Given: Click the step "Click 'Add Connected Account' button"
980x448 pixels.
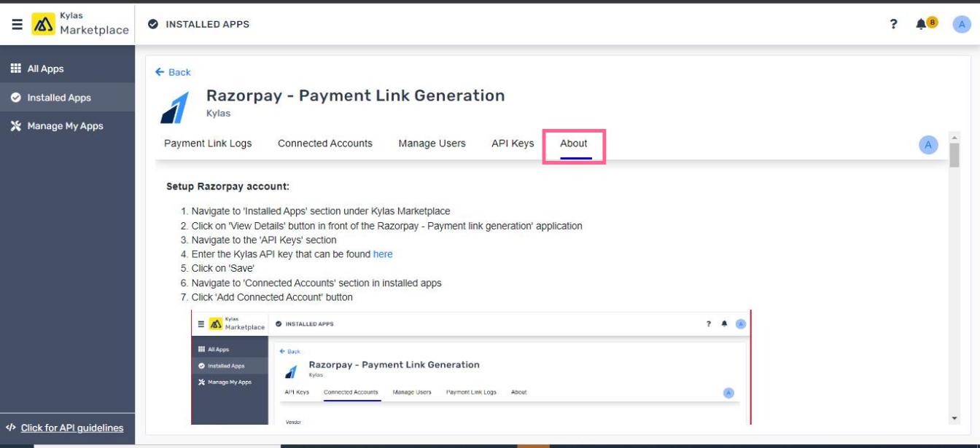Looking at the screenshot, I should click(x=272, y=297).
